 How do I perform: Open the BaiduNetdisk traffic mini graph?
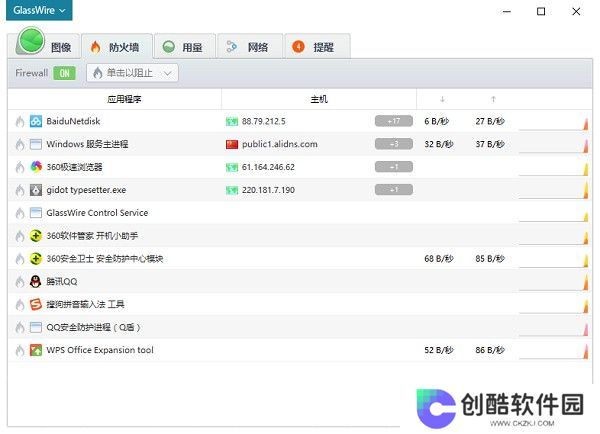tap(553, 124)
